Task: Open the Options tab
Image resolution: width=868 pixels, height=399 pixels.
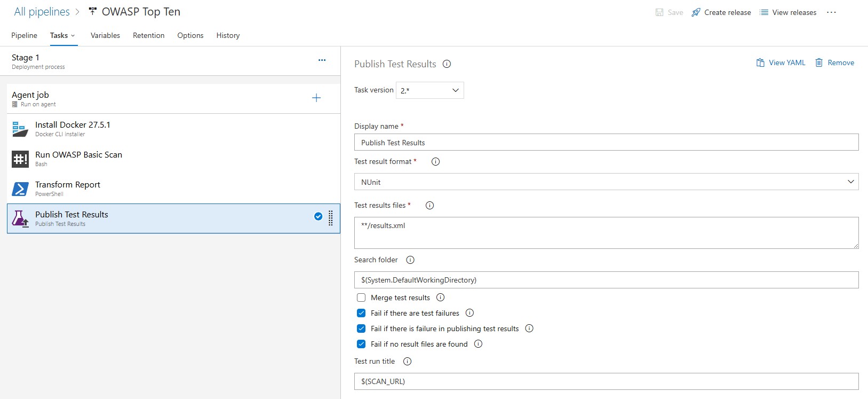Action: click(x=190, y=35)
